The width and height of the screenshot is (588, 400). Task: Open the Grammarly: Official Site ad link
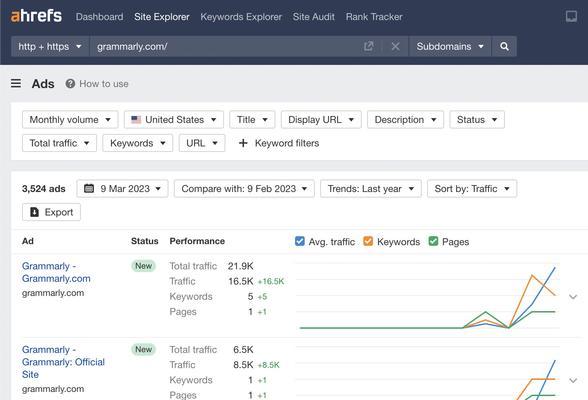pyautogui.click(x=63, y=362)
